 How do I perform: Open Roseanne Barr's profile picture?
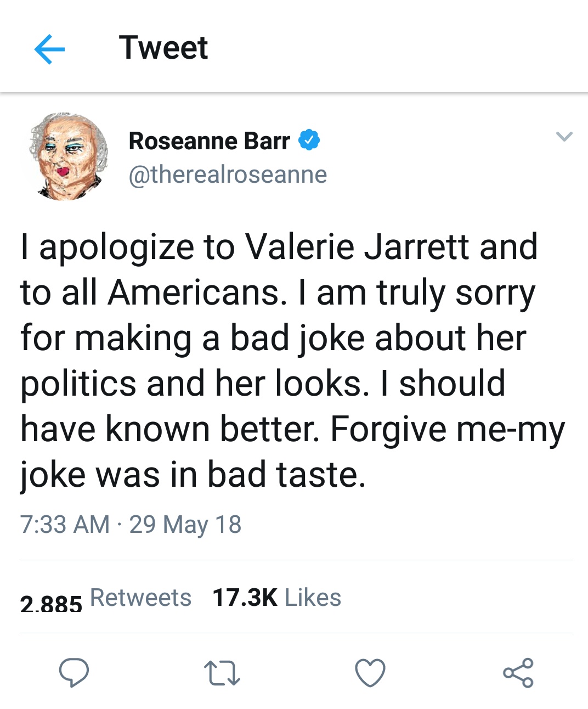68,157
